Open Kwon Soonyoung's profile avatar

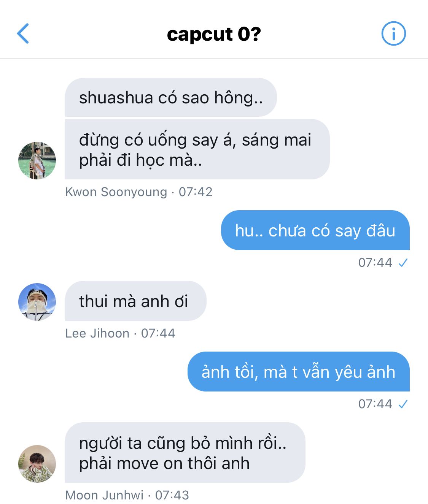click(x=37, y=160)
